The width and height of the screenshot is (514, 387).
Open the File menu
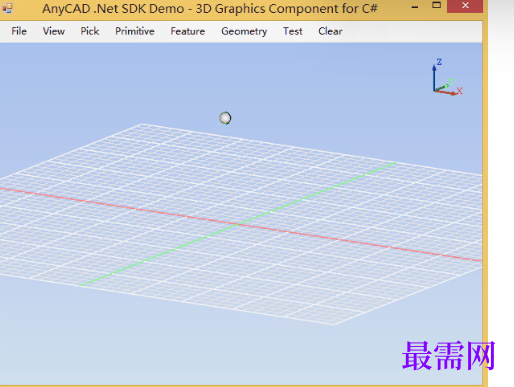coord(19,31)
